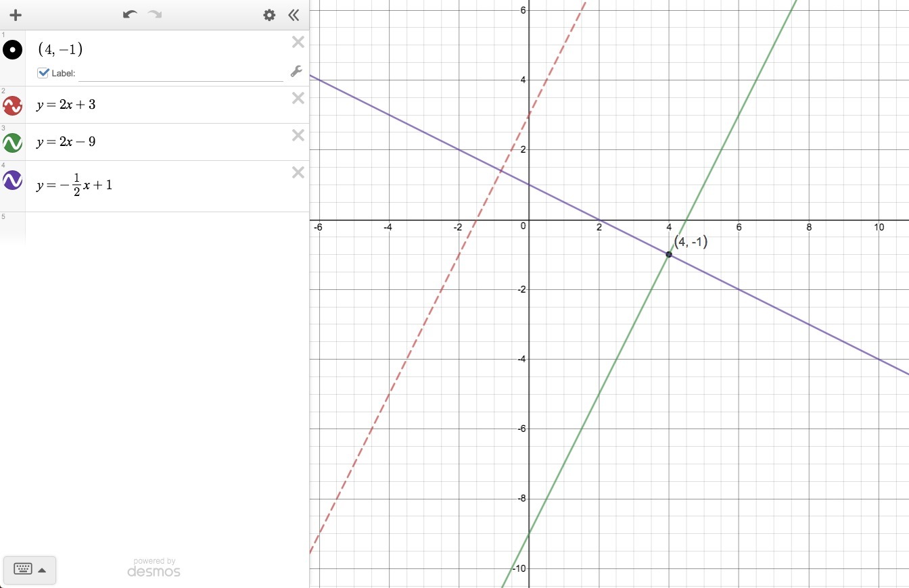Image resolution: width=909 pixels, height=588 pixels.
Task: Click the expression y = 2x − 9
Action: pos(66,143)
